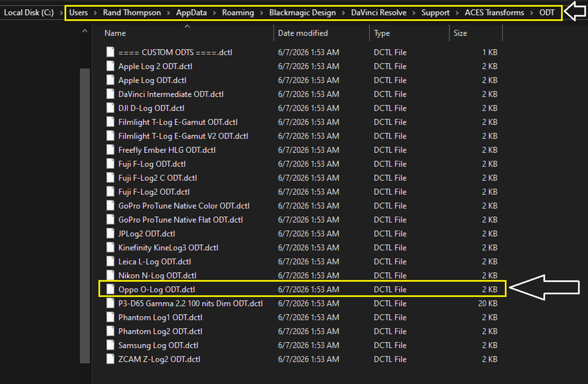Expand chevron between Users and Rand Thompson
This screenshot has height=384, width=588.
click(x=95, y=13)
